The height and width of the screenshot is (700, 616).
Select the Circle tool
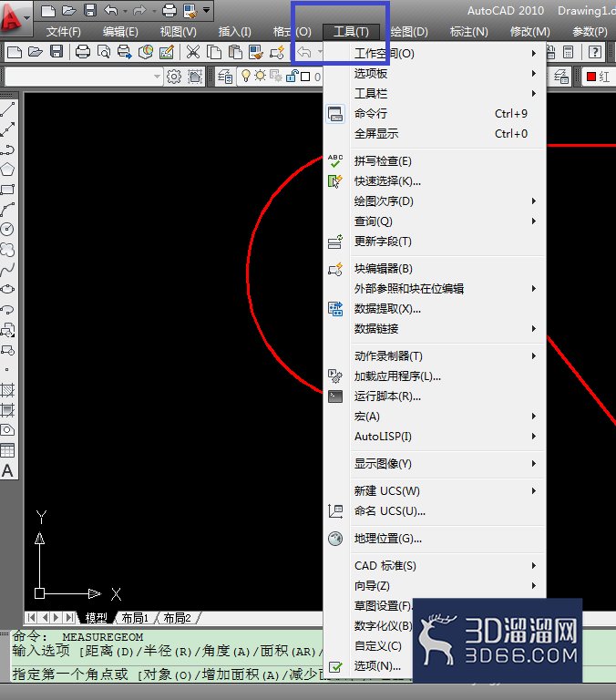point(7,229)
